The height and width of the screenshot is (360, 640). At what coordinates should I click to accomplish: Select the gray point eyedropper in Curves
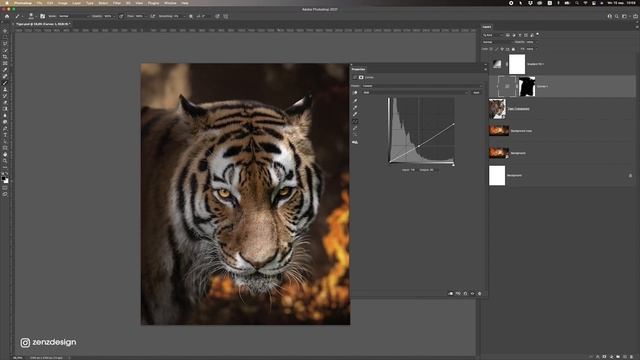[x=355, y=107]
